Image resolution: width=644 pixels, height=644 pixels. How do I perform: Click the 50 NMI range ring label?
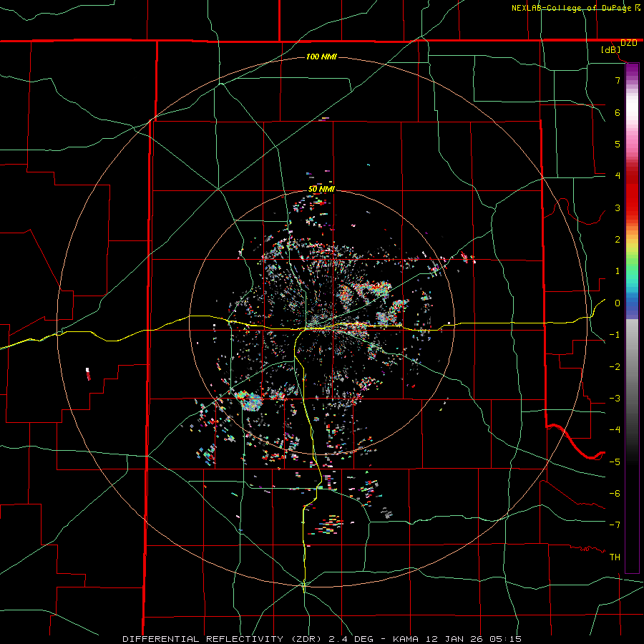[x=321, y=189]
